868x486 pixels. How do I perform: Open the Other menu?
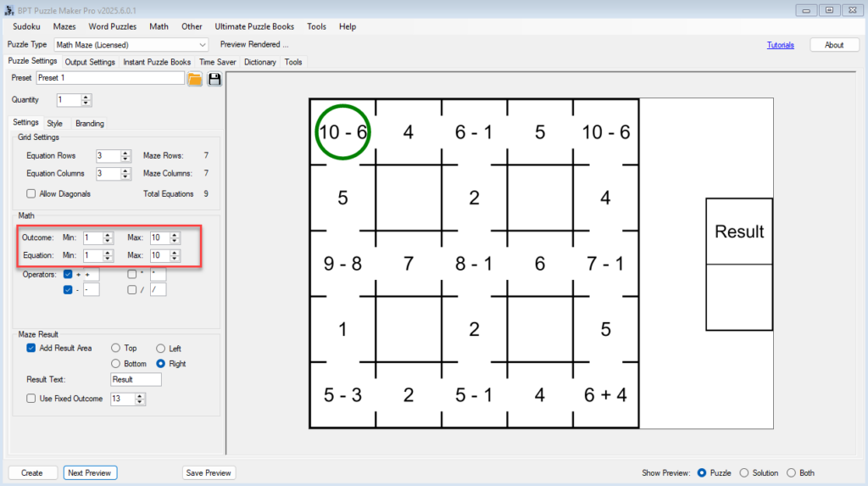click(x=192, y=26)
